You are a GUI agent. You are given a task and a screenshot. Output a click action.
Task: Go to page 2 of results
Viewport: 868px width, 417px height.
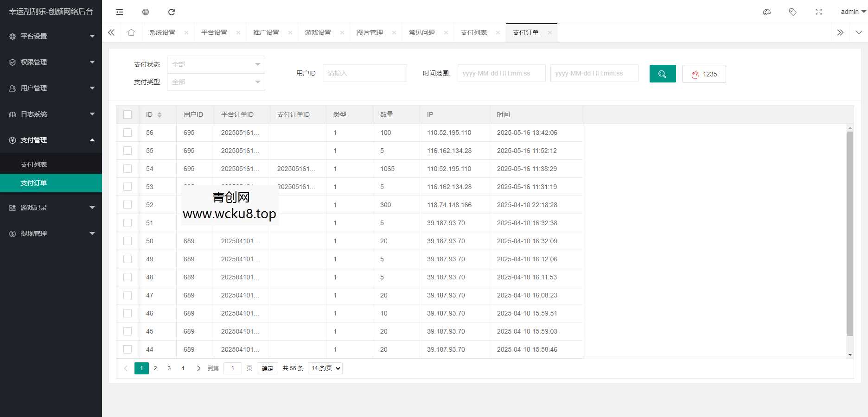click(155, 368)
